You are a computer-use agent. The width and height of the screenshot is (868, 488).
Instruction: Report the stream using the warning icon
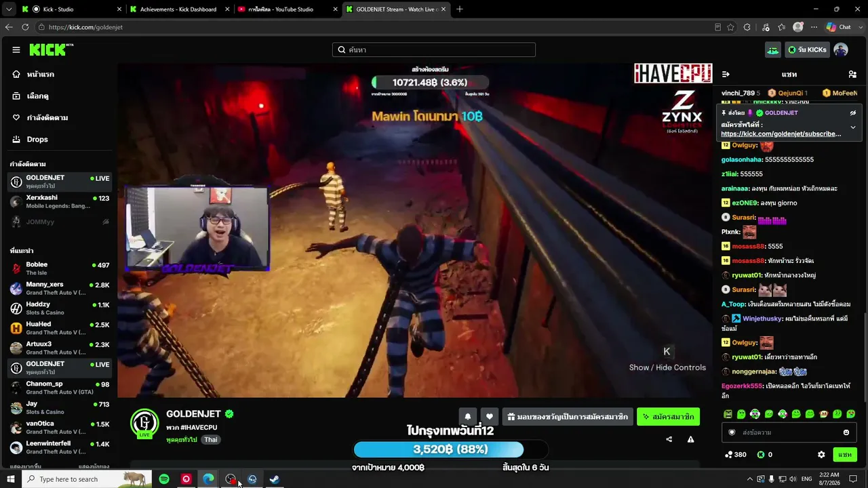(x=690, y=439)
